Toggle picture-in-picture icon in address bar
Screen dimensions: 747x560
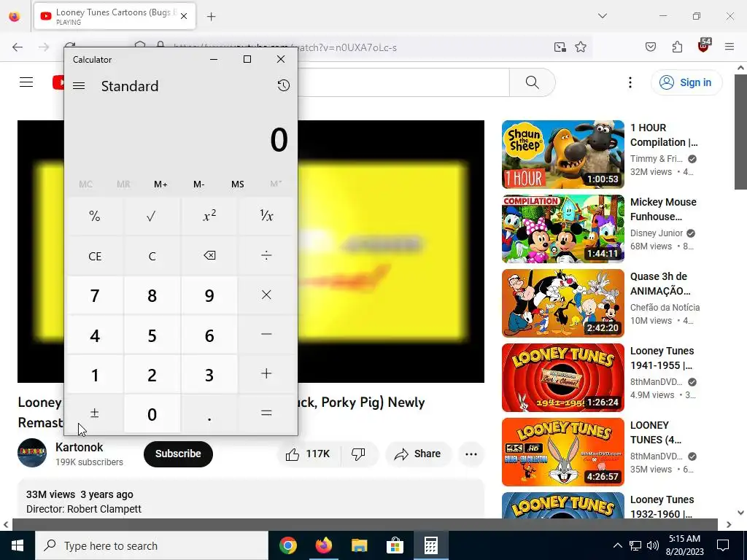click(x=560, y=47)
